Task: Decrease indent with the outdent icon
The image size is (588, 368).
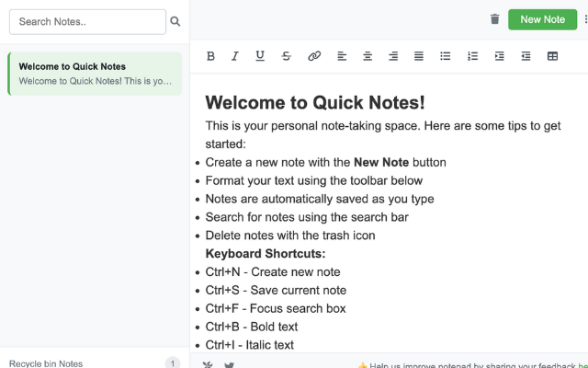Action: [526, 56]
